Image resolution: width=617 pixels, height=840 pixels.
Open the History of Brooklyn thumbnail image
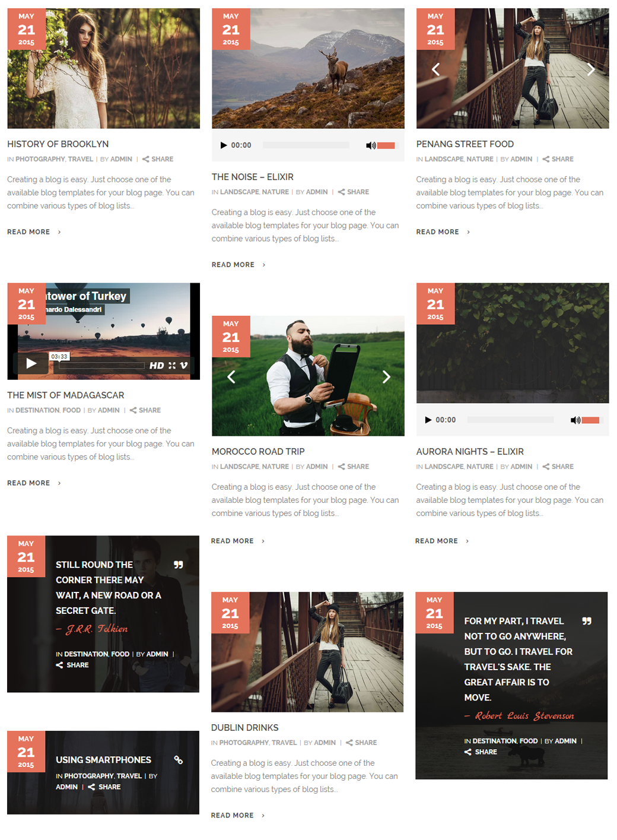pos(103,68)
